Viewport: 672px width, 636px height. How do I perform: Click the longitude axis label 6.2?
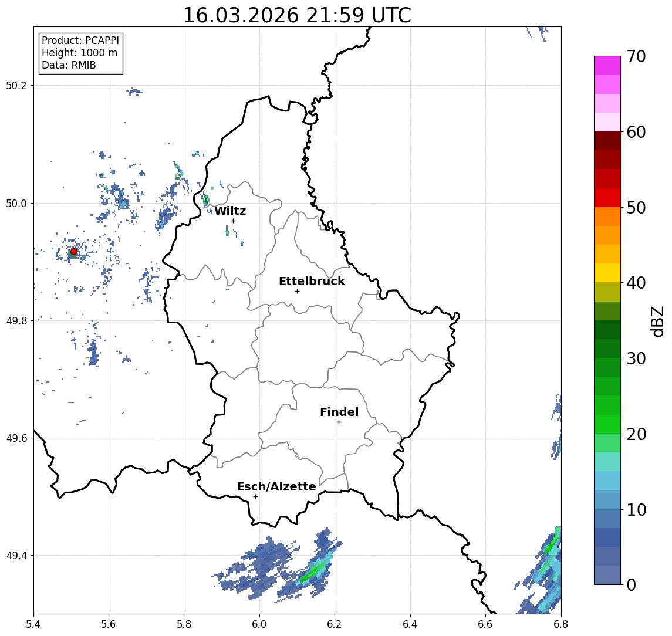335,624
